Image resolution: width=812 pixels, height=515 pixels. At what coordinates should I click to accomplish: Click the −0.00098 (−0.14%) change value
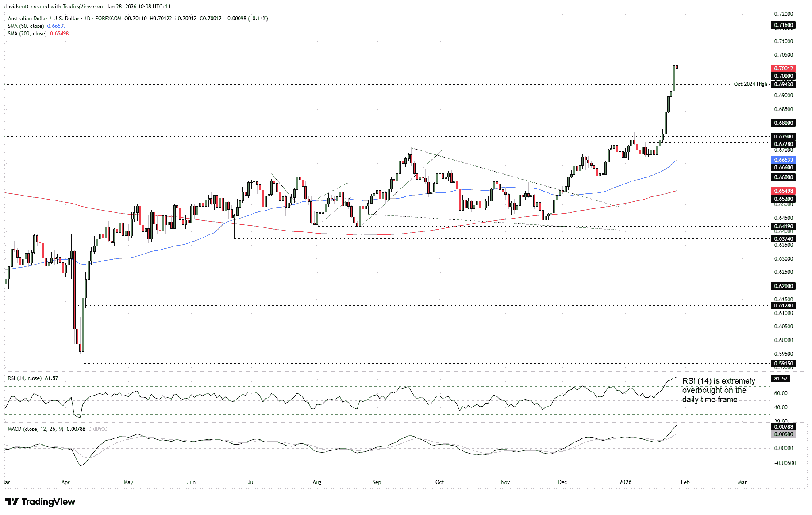246,19
